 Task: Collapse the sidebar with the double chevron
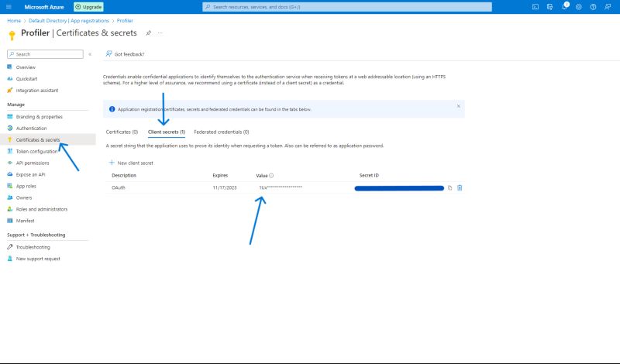point(90,54)
